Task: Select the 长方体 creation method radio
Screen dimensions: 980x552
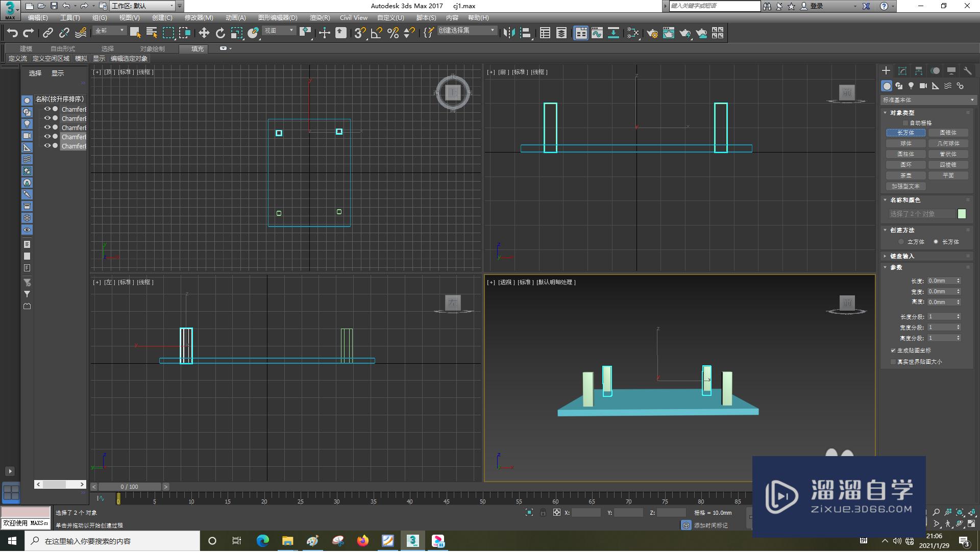Action: tap(936, 242)
